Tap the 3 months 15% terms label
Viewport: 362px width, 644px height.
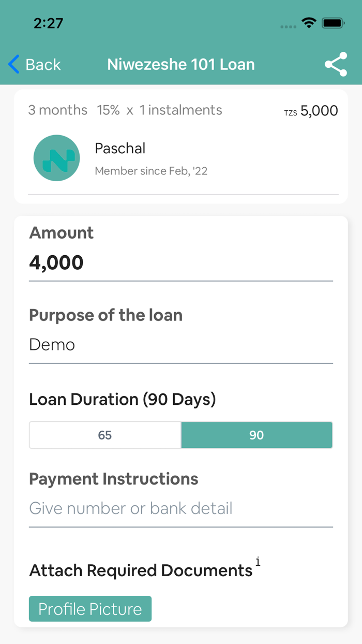tap(124, 110)
